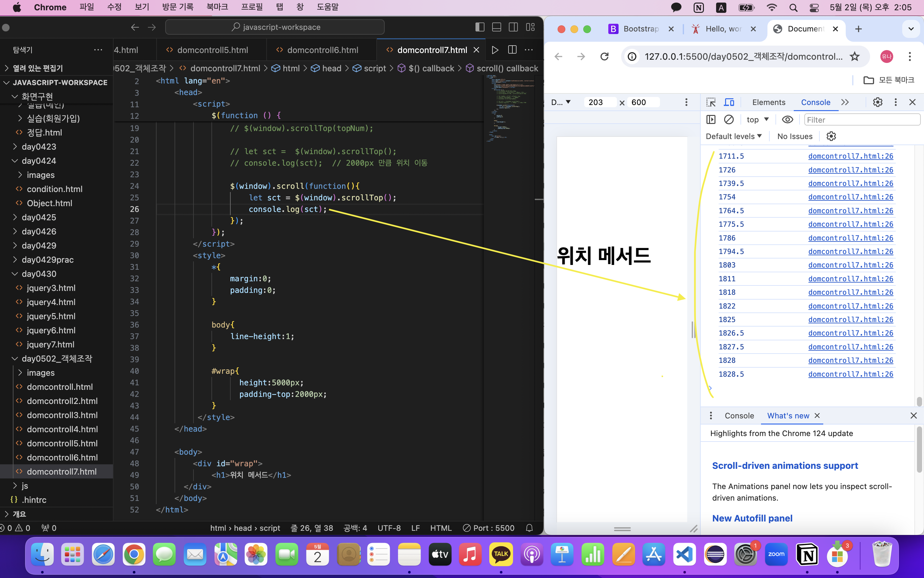Viewport: 924px width, 578px height.
Task: Click the javascript-workspace search box
Action: click(275, 27)
